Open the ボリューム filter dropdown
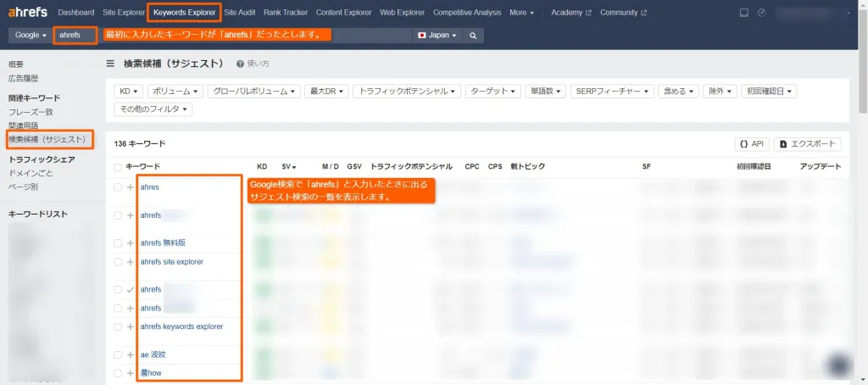This screenshot has height=385, width=868. (175, 92)
